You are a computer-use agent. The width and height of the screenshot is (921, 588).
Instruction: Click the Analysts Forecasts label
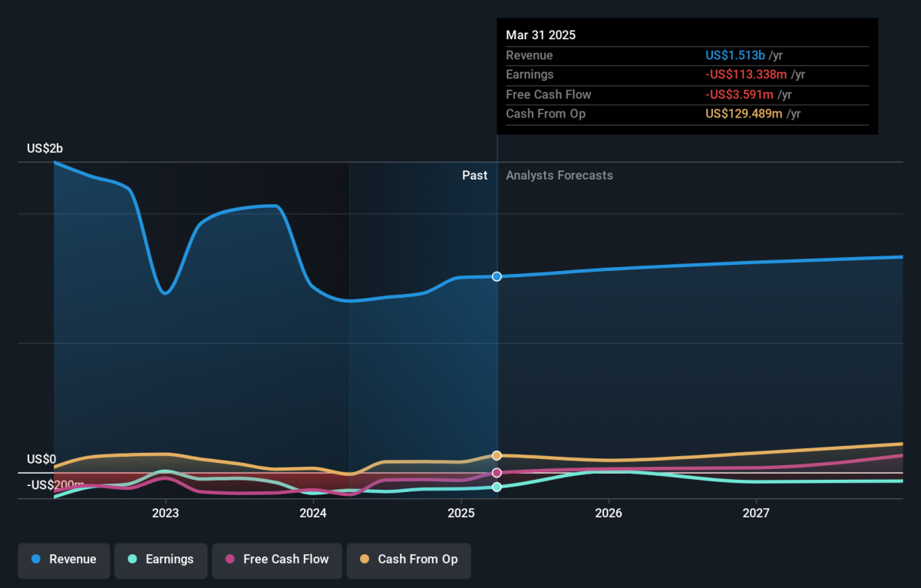point(560,175)
